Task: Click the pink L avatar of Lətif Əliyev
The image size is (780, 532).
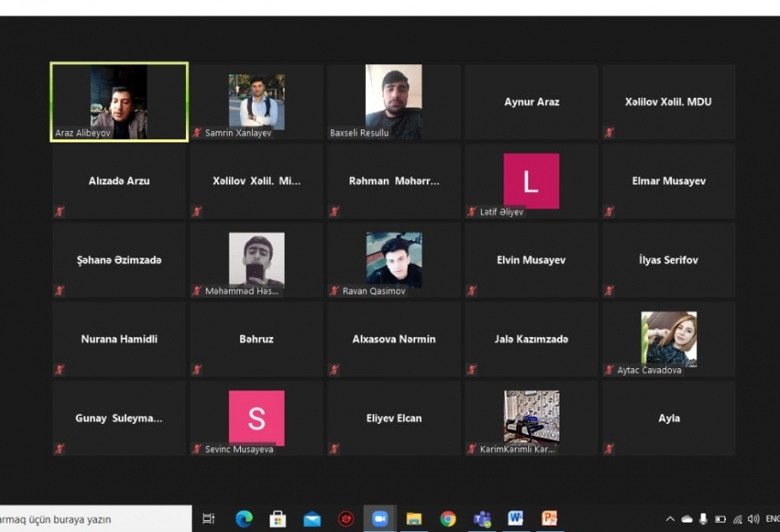Action: click(x=532, y=181)
